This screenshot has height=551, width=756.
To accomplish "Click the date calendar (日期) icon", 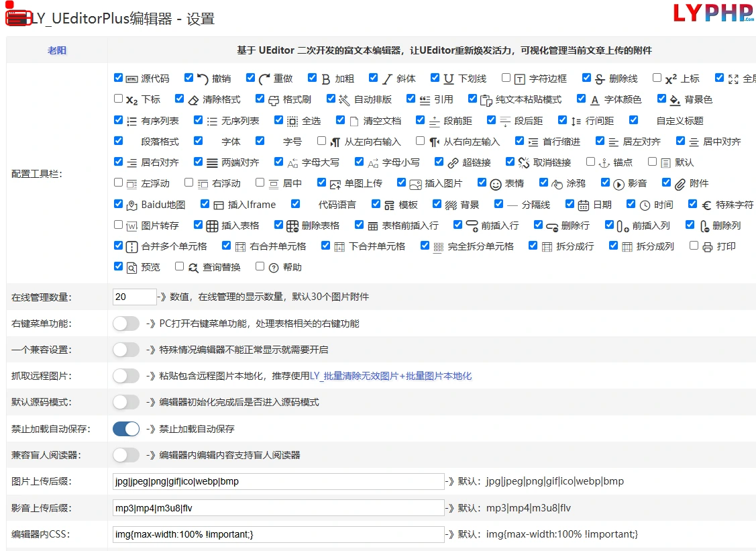I will [584, 205].
